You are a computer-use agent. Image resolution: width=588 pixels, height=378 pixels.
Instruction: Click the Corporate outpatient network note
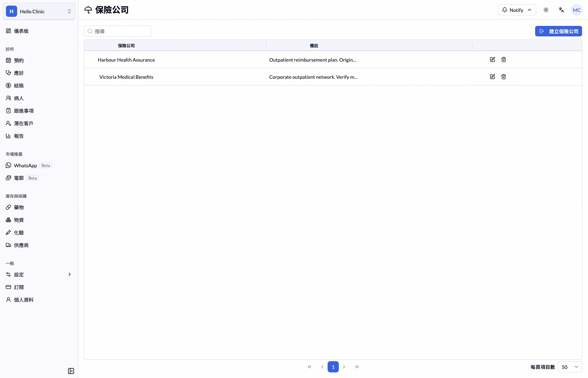click(x=313, y=77)
